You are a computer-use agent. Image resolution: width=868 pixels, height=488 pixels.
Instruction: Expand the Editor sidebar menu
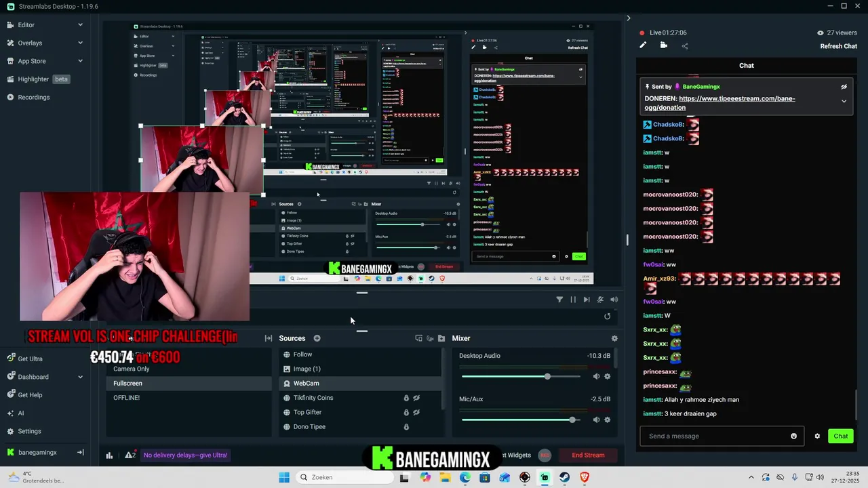coord(80,25)
